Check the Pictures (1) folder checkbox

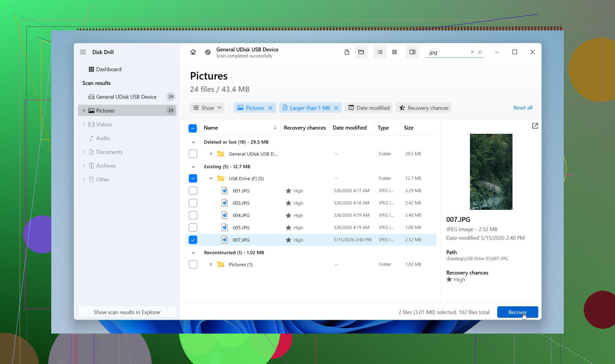(x=193, y=264)
